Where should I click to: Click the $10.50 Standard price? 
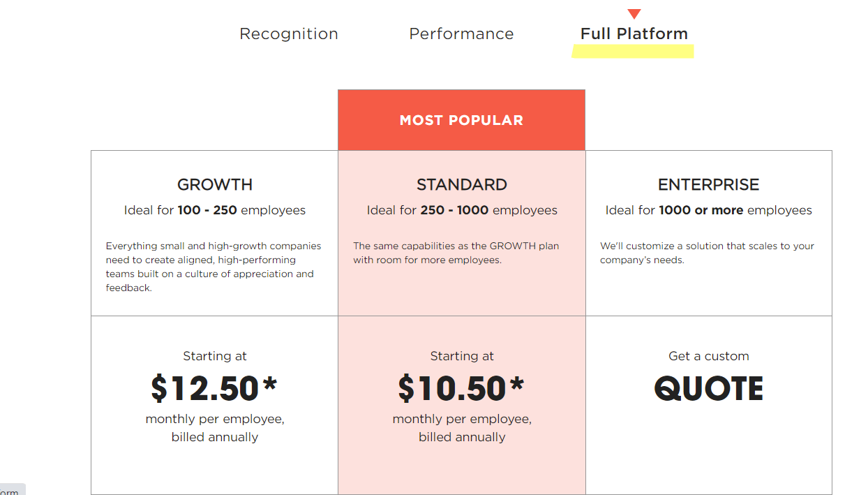461,389
